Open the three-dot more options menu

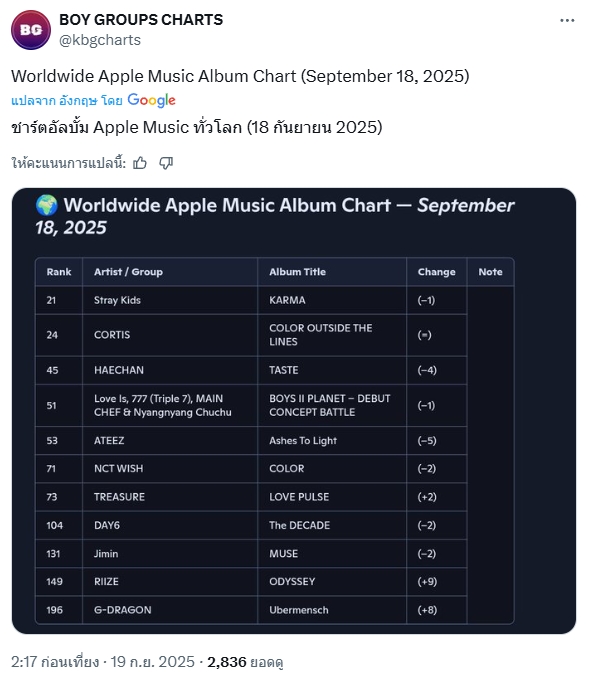point(567,20)
